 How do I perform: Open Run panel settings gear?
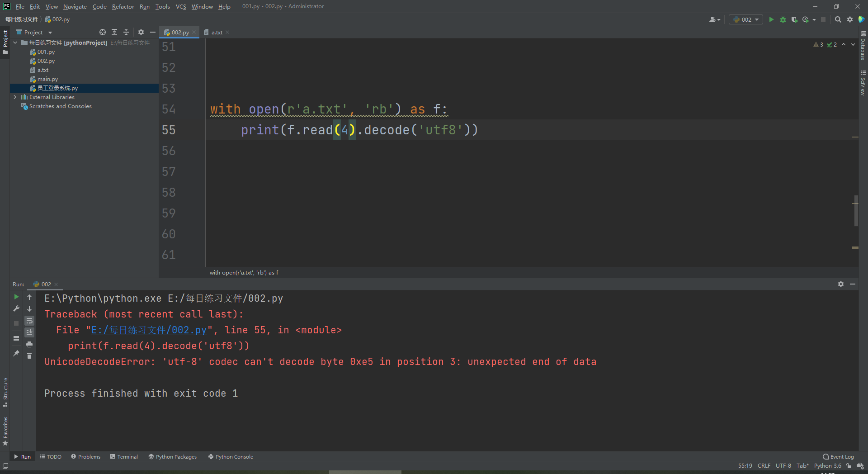[x=841, y=284]
